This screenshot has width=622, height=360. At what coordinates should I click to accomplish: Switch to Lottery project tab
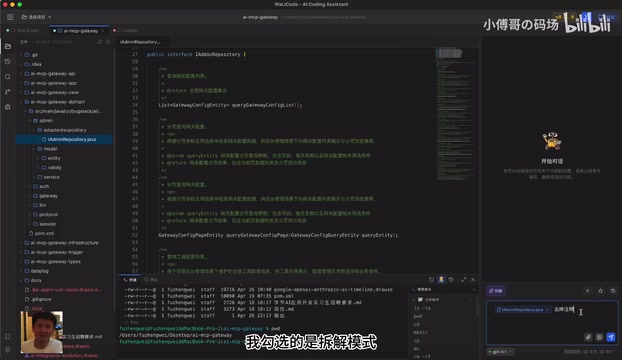127,31
